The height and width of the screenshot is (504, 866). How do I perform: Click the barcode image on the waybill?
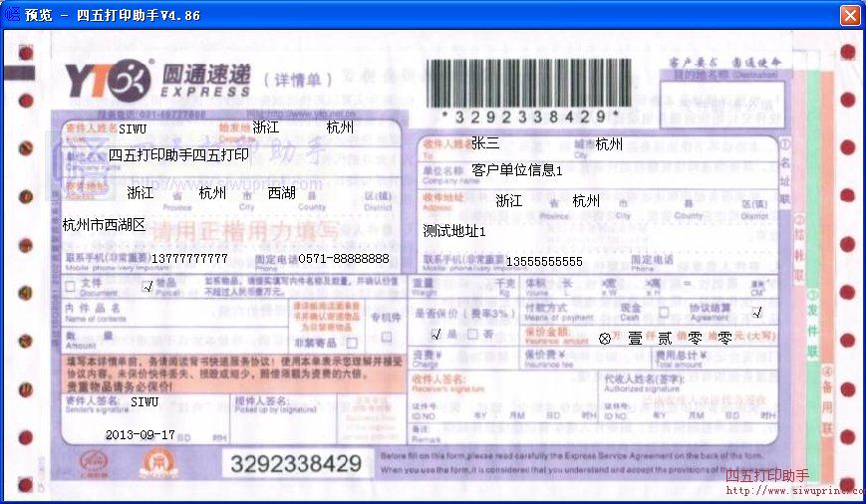(528, 83)
